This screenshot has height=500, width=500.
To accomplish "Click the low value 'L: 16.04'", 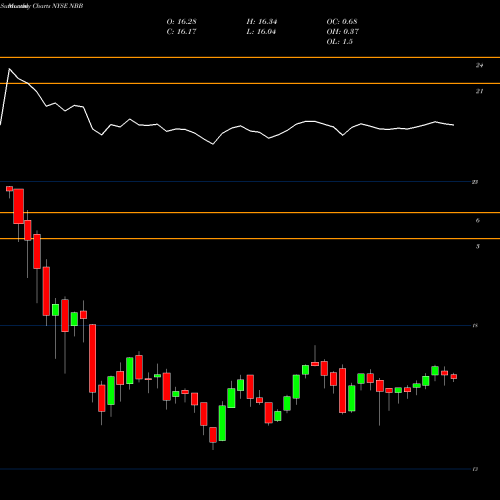I will tap(261, 32).
